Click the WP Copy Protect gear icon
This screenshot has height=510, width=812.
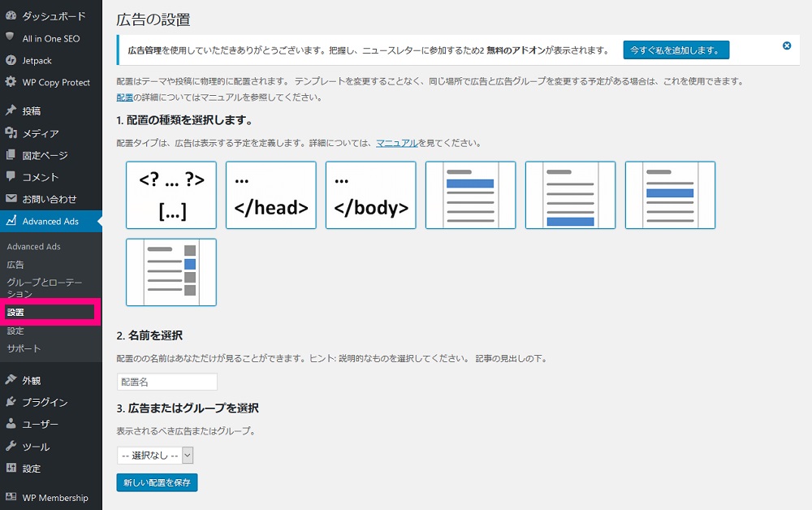(11, 82)
